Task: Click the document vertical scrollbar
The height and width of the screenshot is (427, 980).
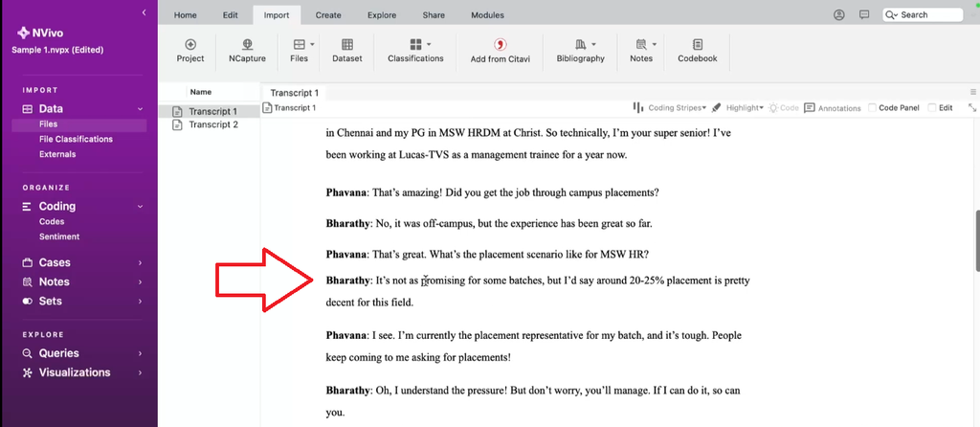Action: (x=976, y=241)
